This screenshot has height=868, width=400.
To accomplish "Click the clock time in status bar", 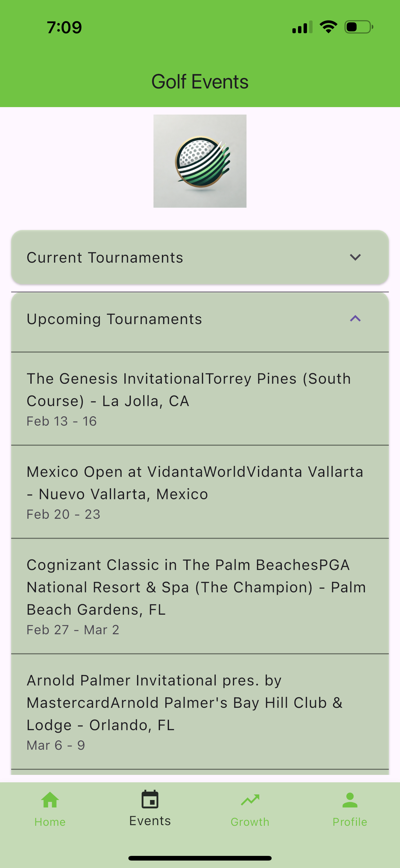I will (64, 27).
